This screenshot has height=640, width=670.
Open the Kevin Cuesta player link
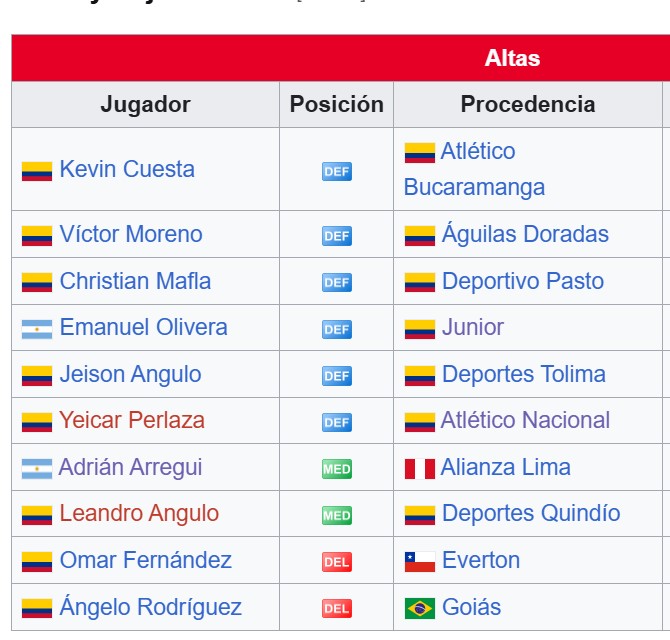pos(127,169)
